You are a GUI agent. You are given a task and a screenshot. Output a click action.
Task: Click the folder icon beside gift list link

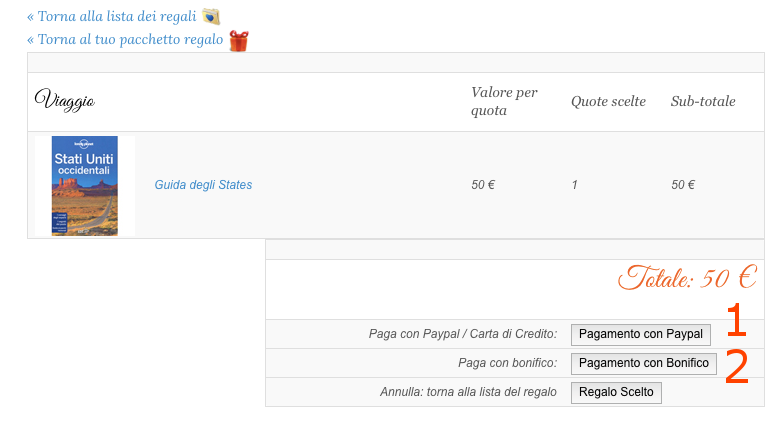point(211,16)
